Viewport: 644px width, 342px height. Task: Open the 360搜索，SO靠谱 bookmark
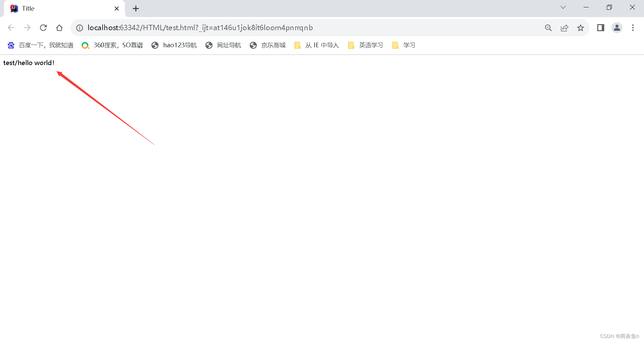click(x=112, y=45)
